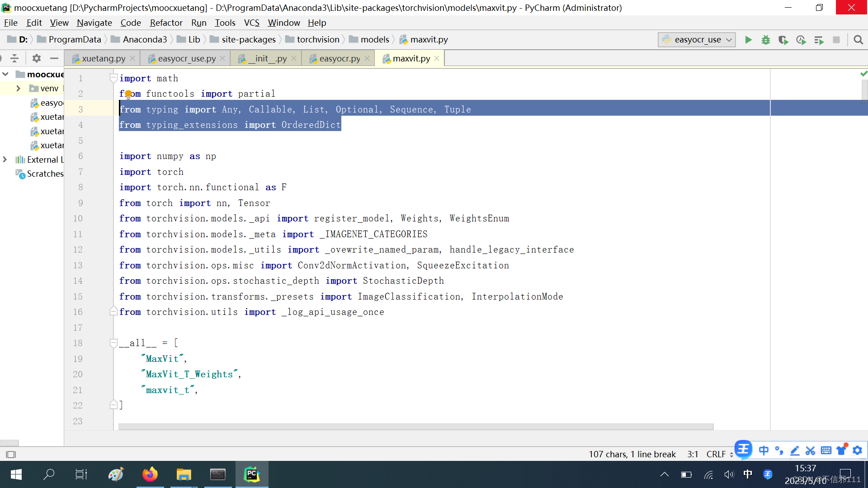The image size is (868, 488).
Task: Open easyocr_use run configuration dropdown
Action: 697,40
